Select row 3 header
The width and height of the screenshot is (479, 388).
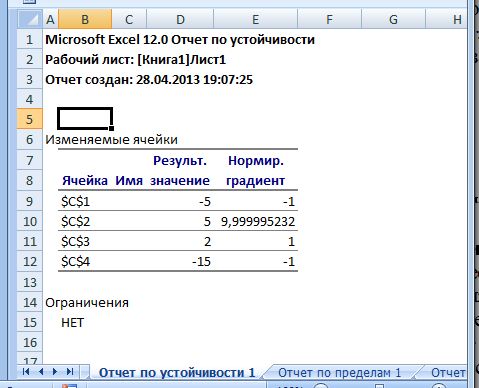click(30, 79)
